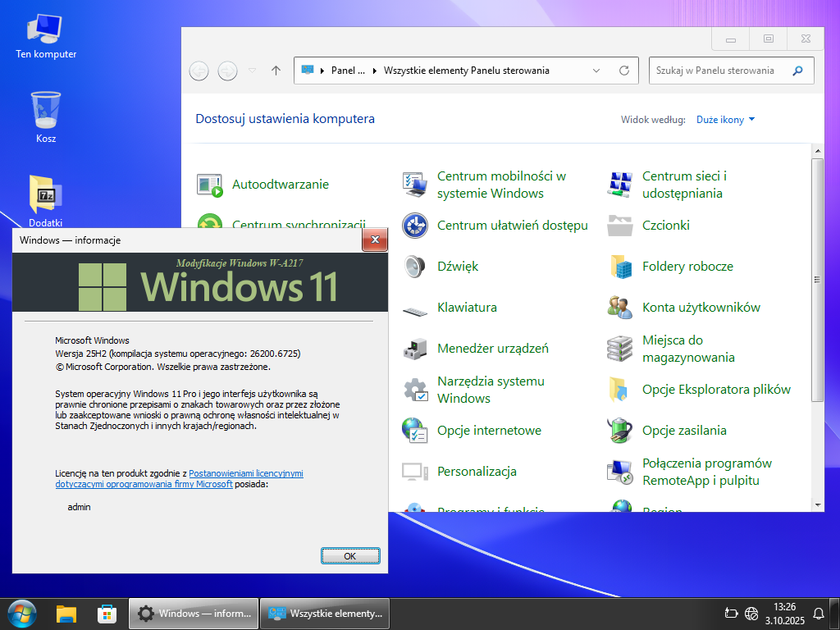
Task: Expand the address bar history dropdown
Action: click(x=596, y=71)
